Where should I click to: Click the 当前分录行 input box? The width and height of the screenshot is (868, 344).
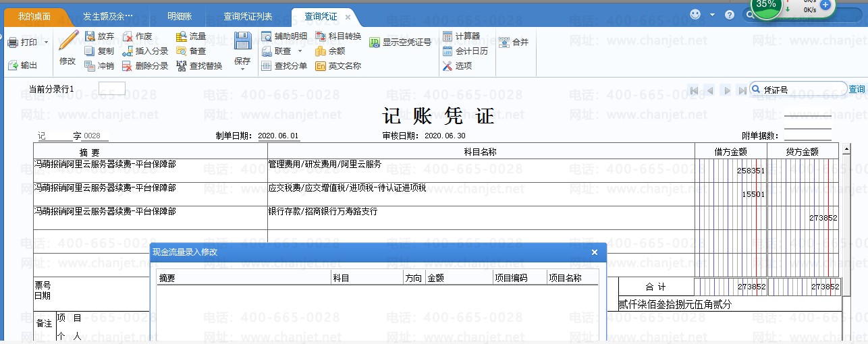point(112,88)
